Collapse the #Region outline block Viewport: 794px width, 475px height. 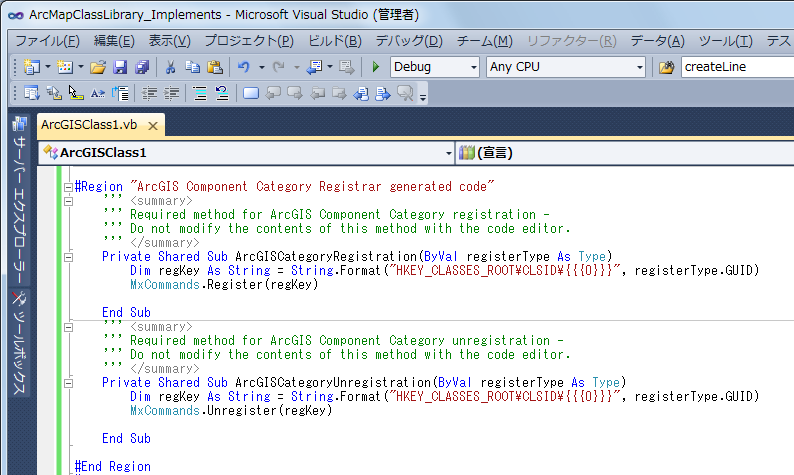click(68, 187)
